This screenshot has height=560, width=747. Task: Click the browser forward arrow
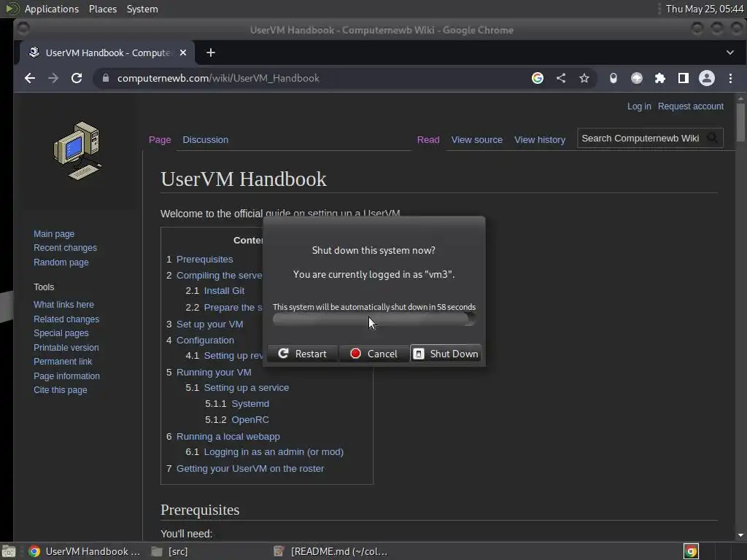pyautogui.click(x=53, y=78)
